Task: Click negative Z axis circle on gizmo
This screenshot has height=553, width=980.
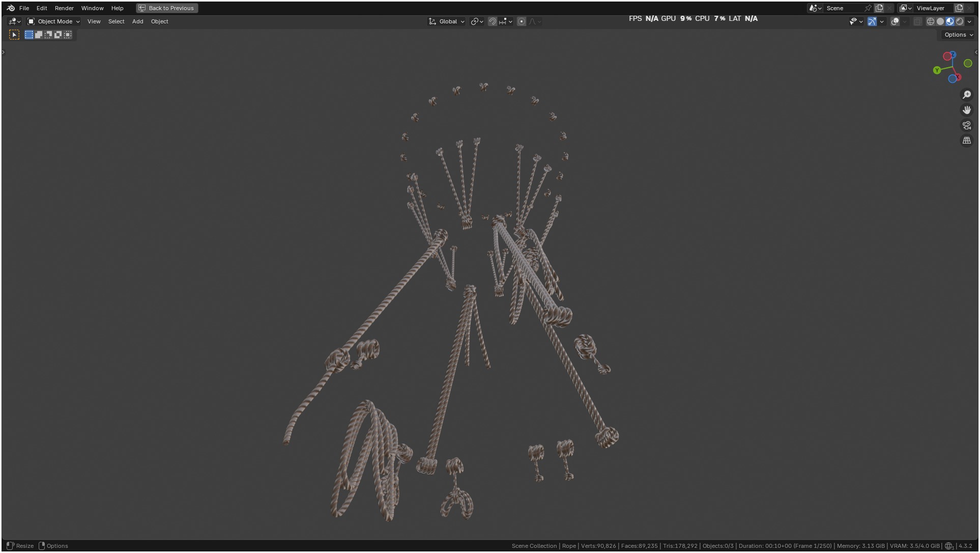Action: (953, 78)
